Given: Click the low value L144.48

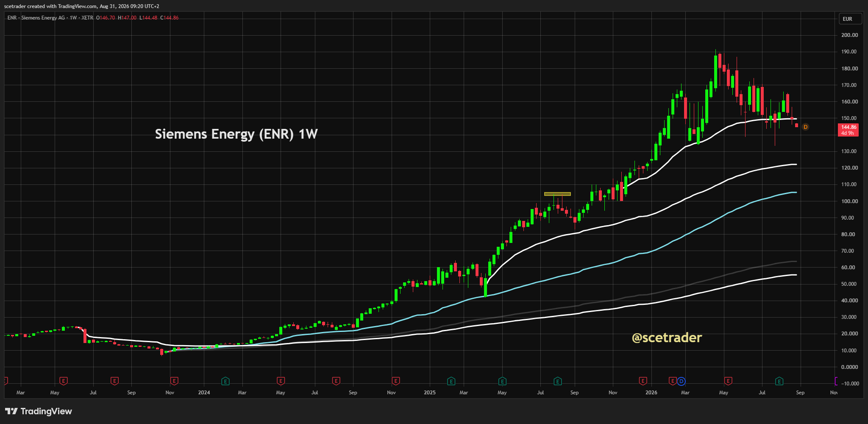Looking at the screenshot, I should [x=148, y=18].
